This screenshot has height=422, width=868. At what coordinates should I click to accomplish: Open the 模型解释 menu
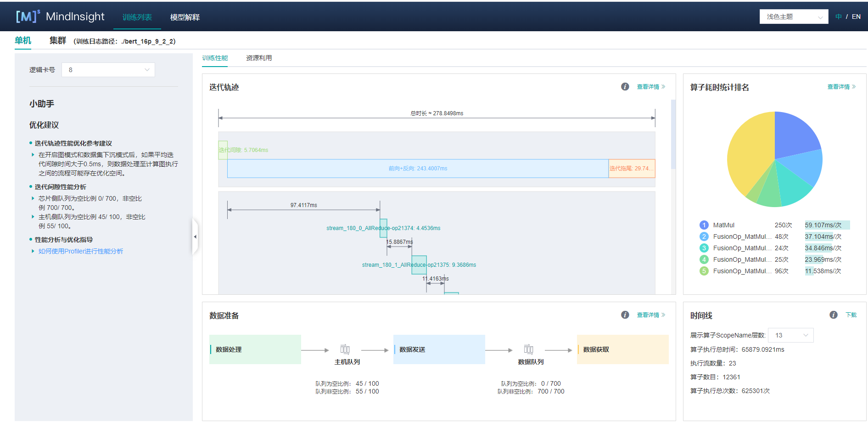coord(185,17)
